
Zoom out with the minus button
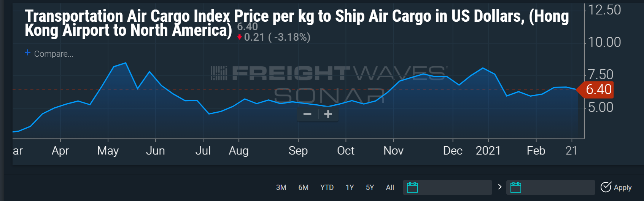(x=307, y=114)
